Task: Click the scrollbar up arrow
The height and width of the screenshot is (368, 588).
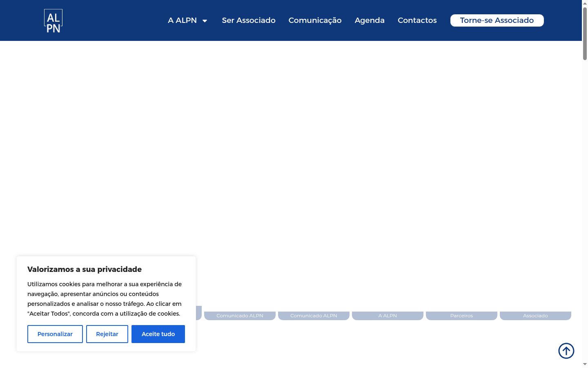Action: 585,3
